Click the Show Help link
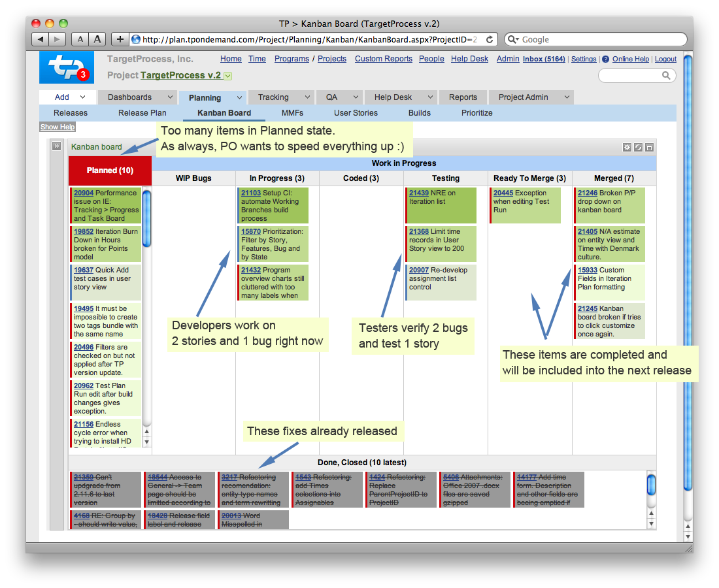Image resolution: width=719 pixels, height=588 pixels. (x=58, y=127)
